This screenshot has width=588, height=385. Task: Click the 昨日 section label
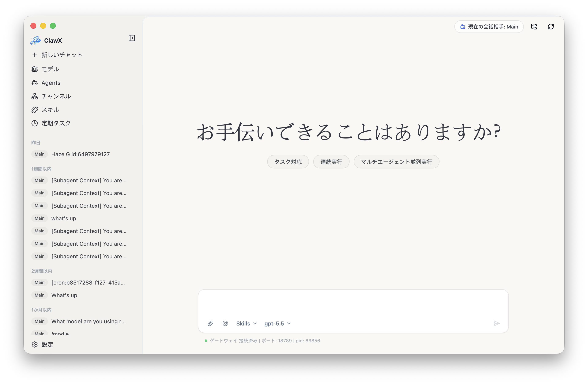click(35, 143)
